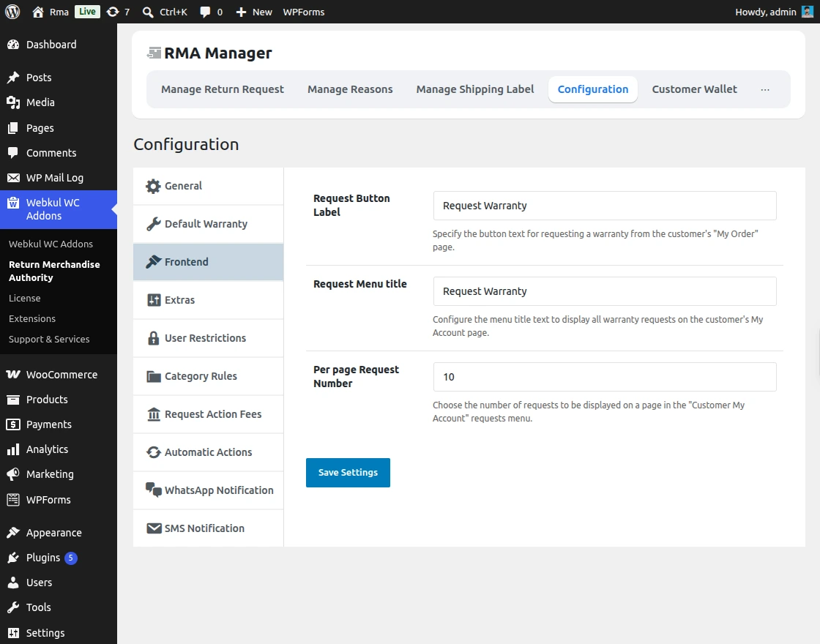Open the Rma site home icon
The width and height of the screenshot is (820, 644).
pos(37,12)
